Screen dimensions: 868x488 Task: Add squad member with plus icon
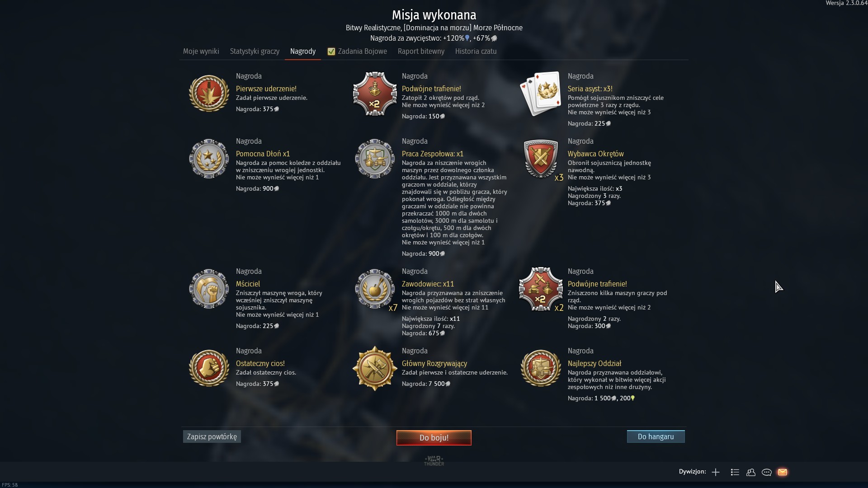(716, 472)
